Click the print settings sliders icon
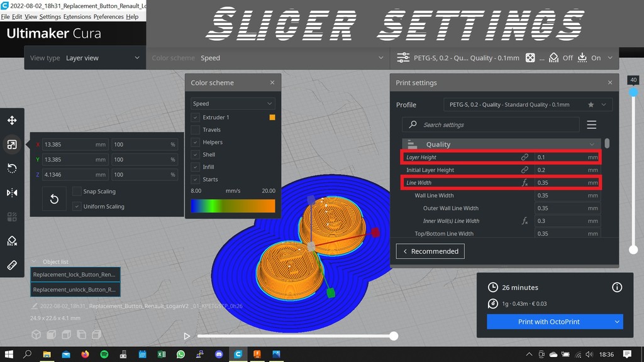 [403, 58]
